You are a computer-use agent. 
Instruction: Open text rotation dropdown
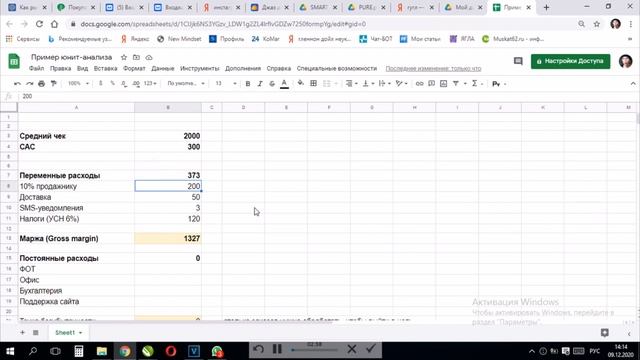tap(402, 83)
